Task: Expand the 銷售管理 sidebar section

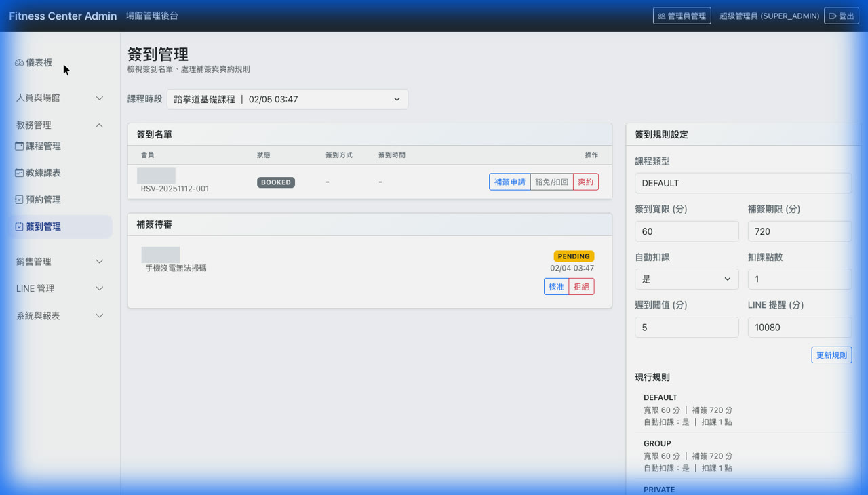Action: pyautogui.click(x=60, y=262)
